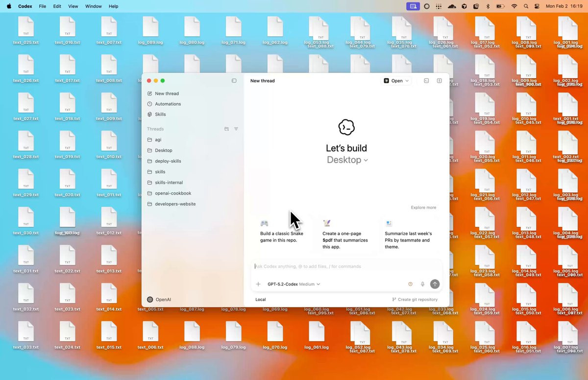Click the share/export icon beside the terminal icon
Screen dimensions: 588x380
[439, 81]
